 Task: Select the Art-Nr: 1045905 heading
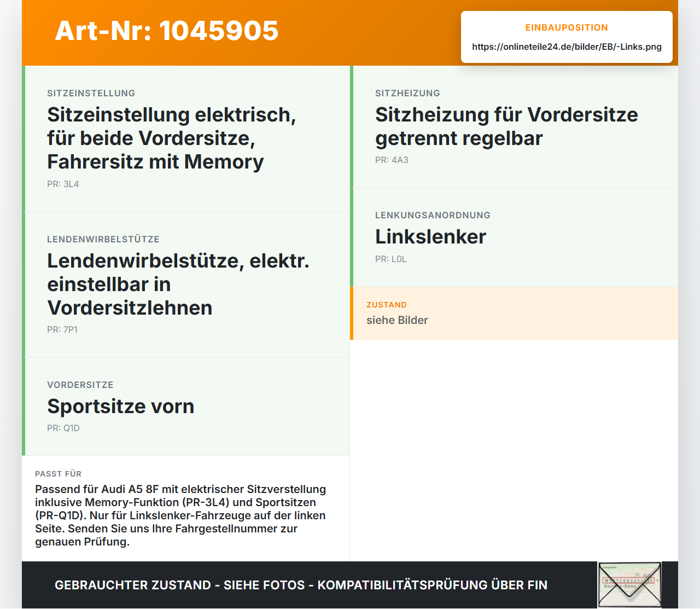point(167,31)
